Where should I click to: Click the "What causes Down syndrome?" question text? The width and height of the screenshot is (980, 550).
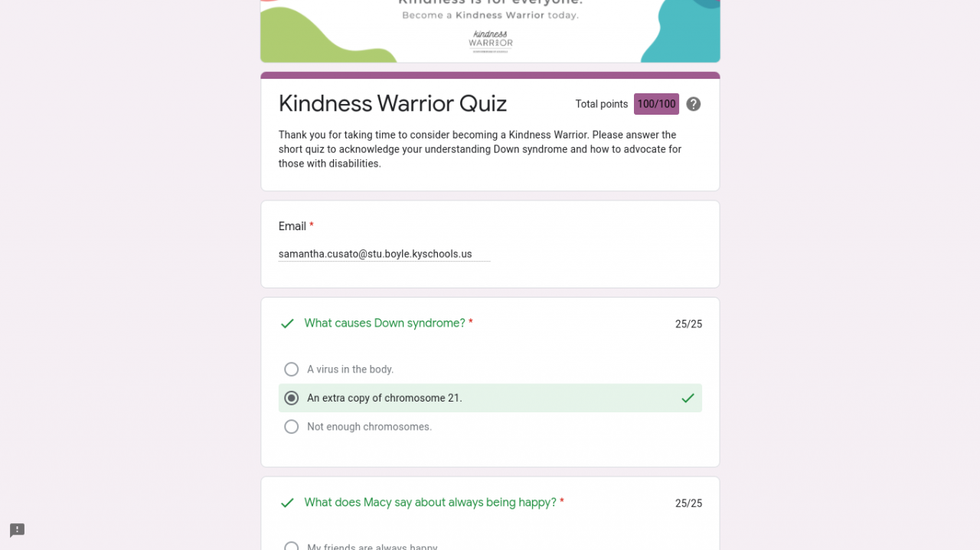click(x=384, y=323)
